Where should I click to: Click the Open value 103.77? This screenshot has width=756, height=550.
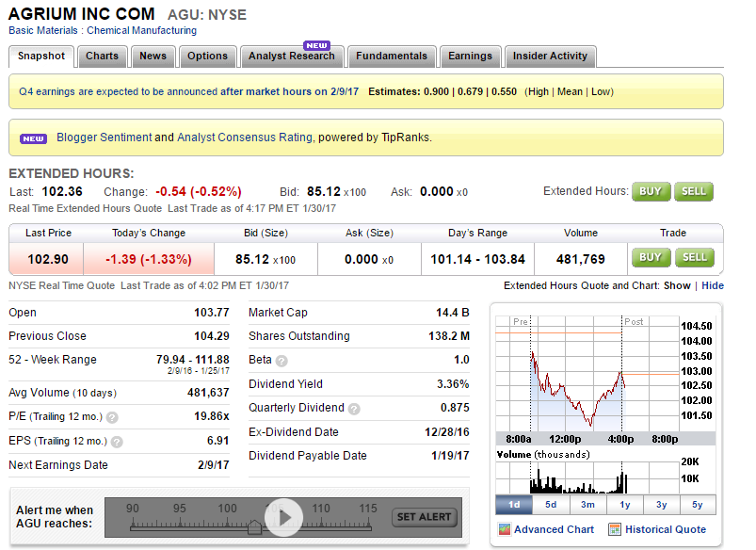(211, 313)
